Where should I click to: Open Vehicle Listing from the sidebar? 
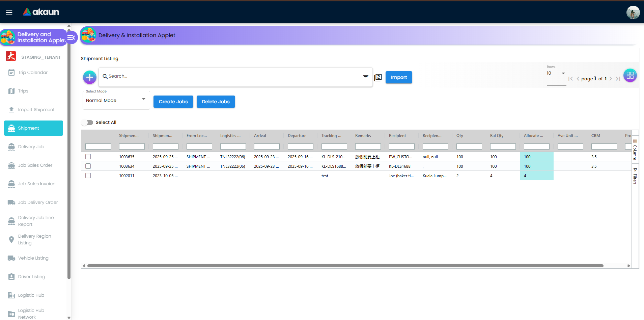coord(33,258)
